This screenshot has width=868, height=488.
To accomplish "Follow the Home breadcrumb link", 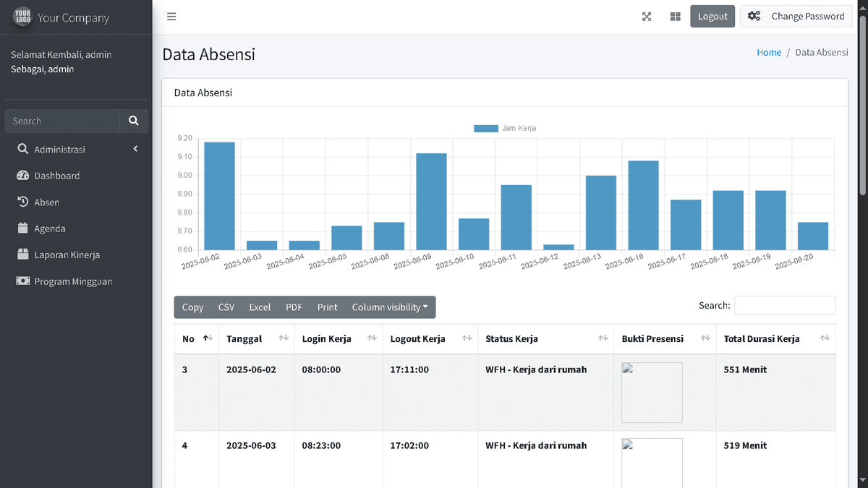I will coord(768,53).
